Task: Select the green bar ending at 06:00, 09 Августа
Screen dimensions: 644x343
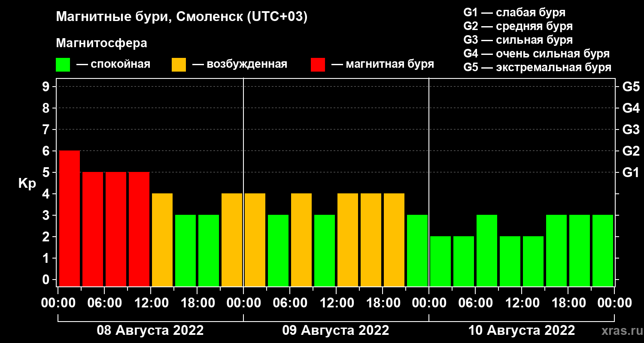Action: tap(278, 251)
